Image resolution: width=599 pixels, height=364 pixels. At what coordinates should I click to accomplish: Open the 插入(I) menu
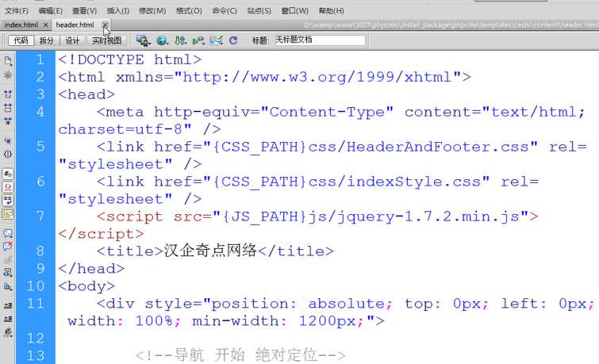coord(117,10)
